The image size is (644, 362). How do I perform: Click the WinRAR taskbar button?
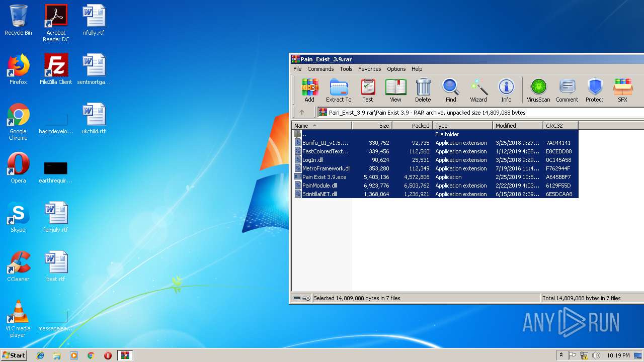coord(125,355)
